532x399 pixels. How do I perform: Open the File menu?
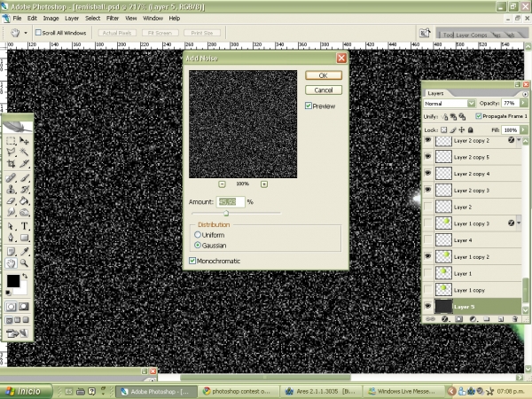17,19
